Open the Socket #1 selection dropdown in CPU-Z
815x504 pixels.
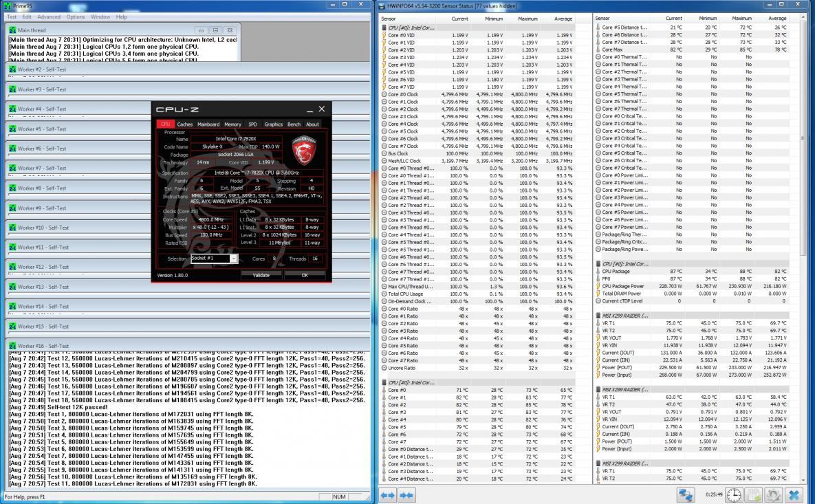point(233,259)
